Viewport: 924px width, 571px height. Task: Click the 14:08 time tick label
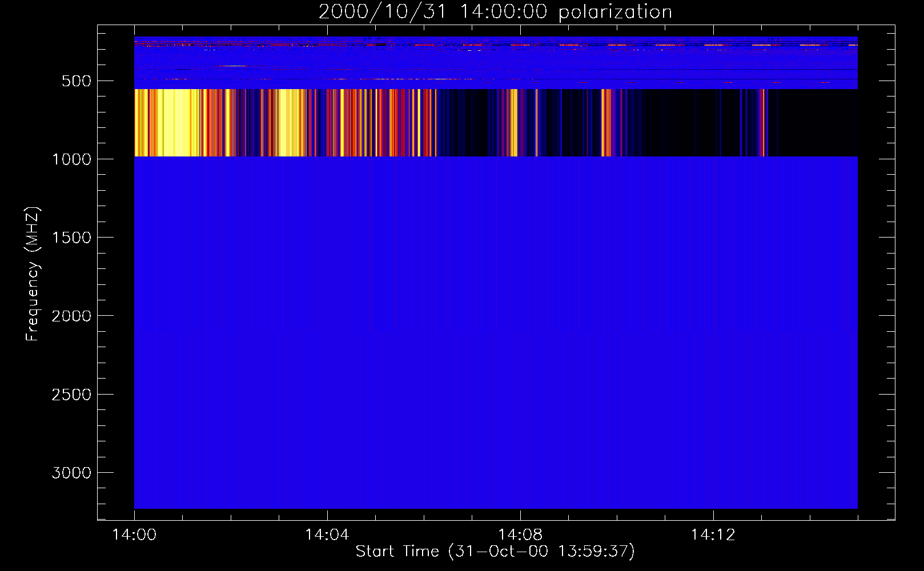coord(520,535)
